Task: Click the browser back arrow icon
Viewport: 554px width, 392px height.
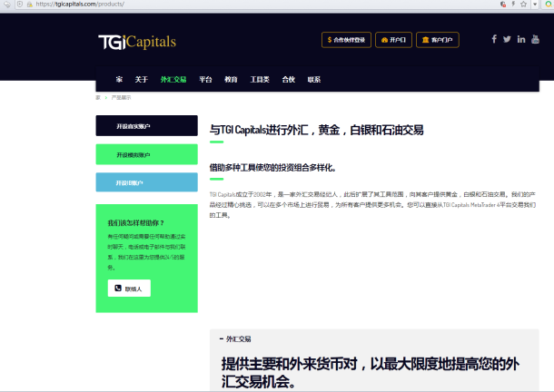Action: pyautogui.click(x=6, y=5)
